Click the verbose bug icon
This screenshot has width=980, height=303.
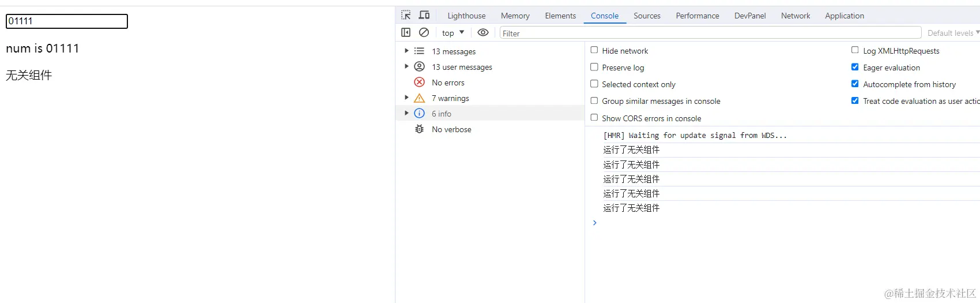click(419, 129)
